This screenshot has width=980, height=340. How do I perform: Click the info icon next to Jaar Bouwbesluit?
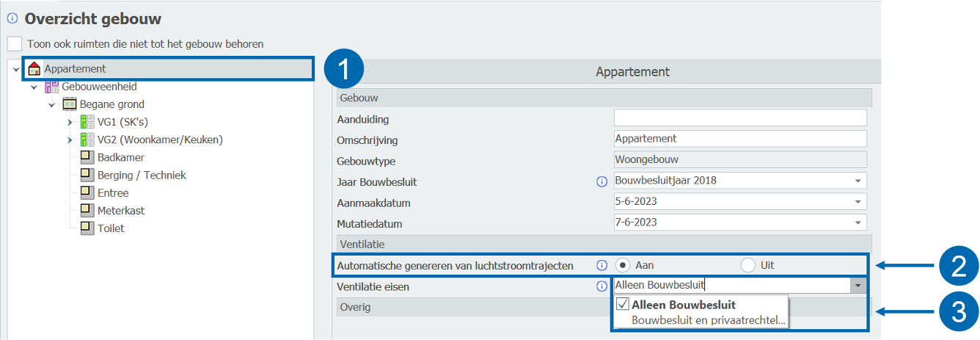[602, 181]
